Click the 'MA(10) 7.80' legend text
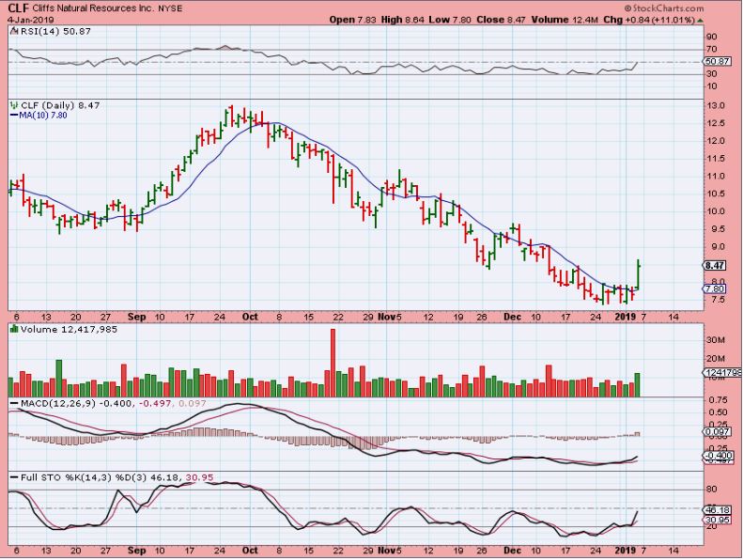The height and width of the screenshot is (560, 743). (x=42, y=116)
